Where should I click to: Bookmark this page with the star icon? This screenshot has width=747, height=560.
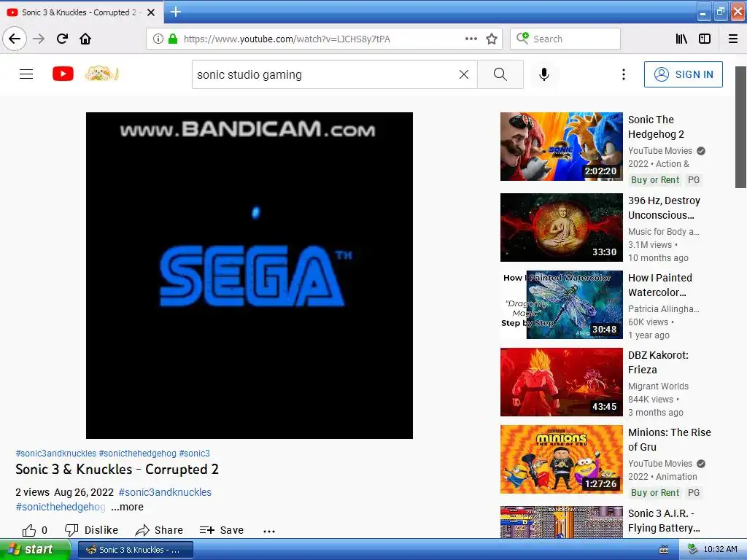[x=492, y=39]
